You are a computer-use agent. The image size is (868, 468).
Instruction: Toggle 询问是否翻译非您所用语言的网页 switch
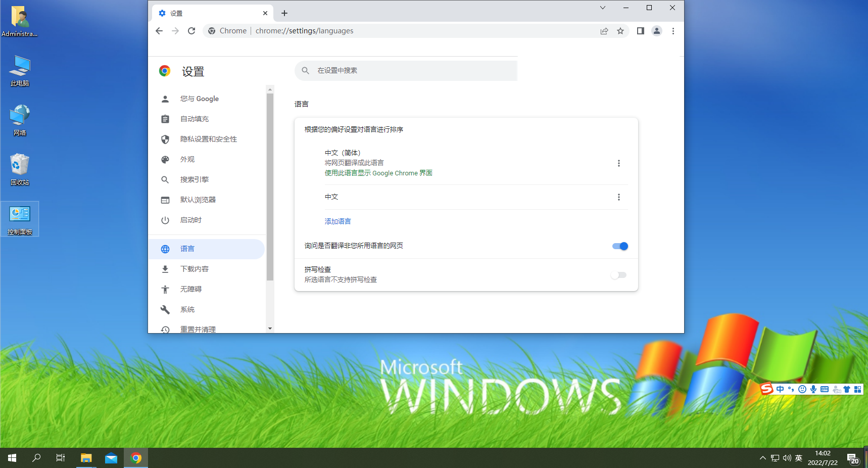pos(620,246)
